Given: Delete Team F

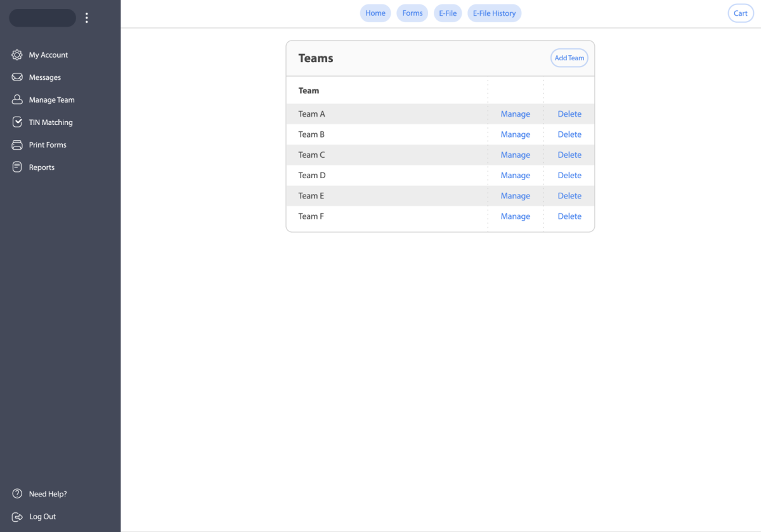Looking at the screenshot, I should pyautogui.click(x=569, y=216).
